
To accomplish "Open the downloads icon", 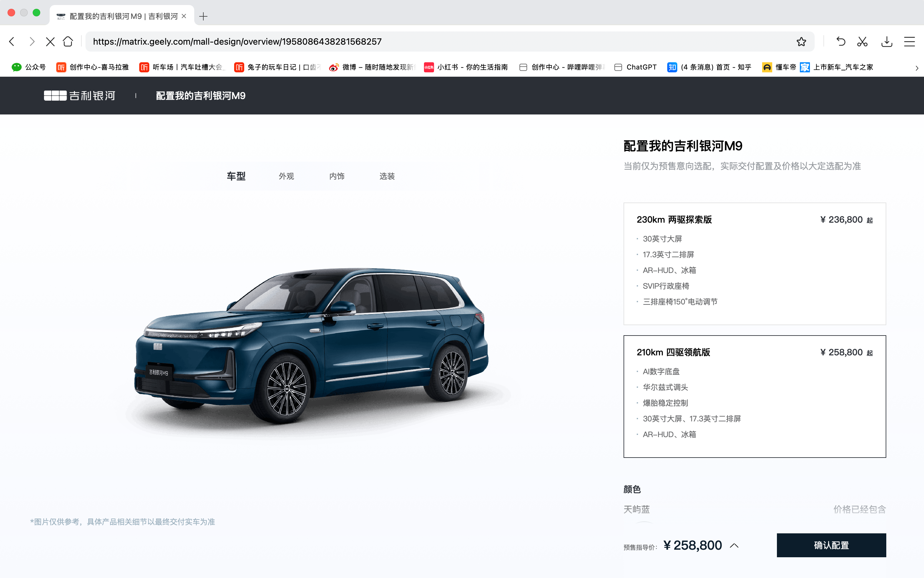I will pyautogui.click(x=887, y=42).
